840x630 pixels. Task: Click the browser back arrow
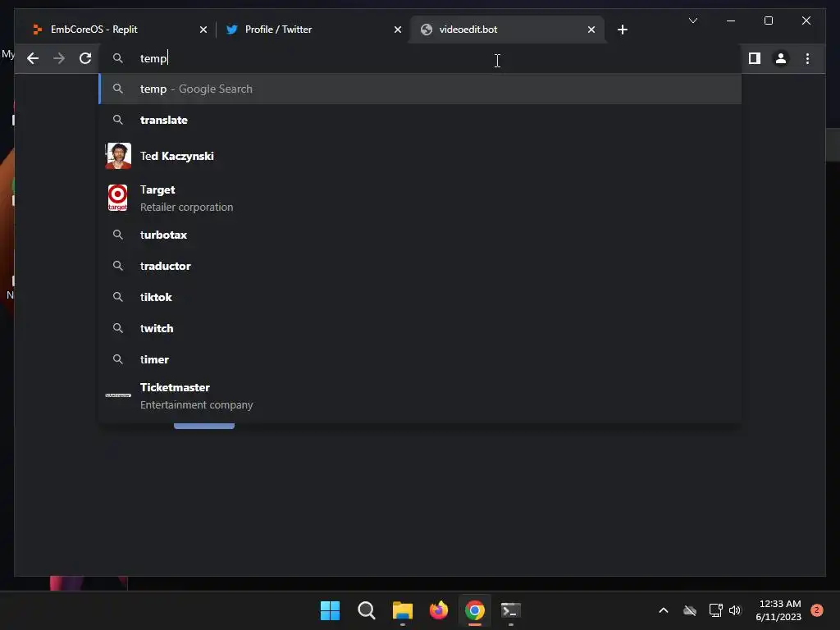point(33,58)
